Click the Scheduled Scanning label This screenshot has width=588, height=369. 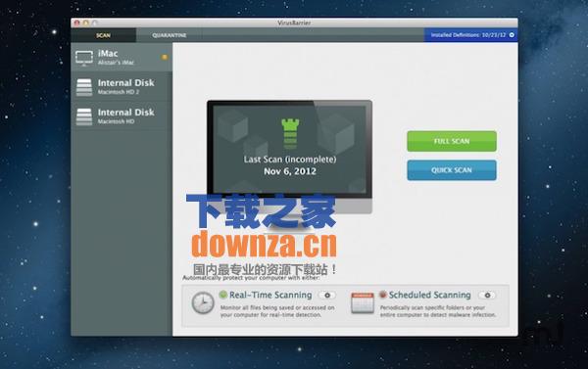pyautogui.click(x=430, y=296)
